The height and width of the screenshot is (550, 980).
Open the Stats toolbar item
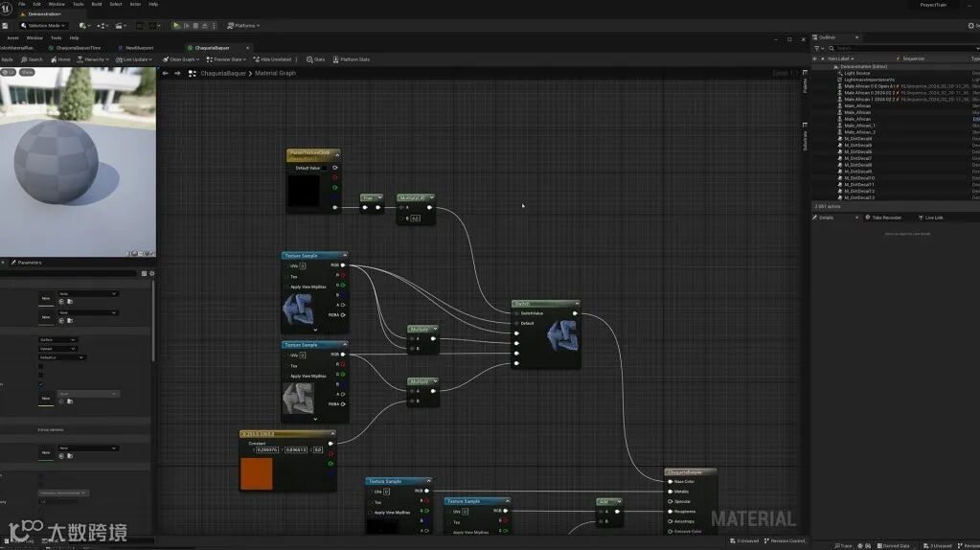[315, 59]
